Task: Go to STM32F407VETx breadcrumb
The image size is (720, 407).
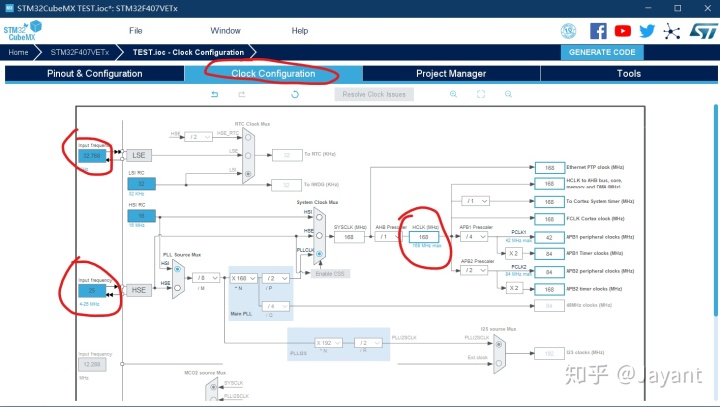Action: pos(80,52)
